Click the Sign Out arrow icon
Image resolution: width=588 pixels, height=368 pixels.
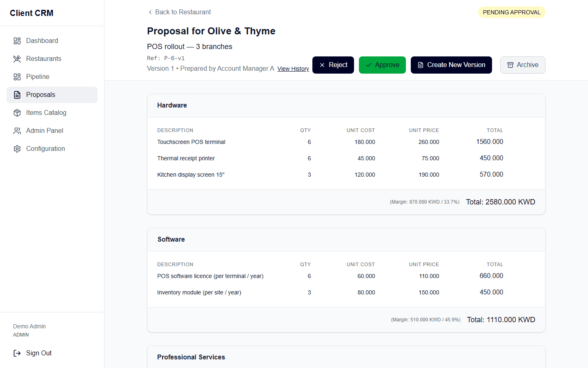click(17, 353)
